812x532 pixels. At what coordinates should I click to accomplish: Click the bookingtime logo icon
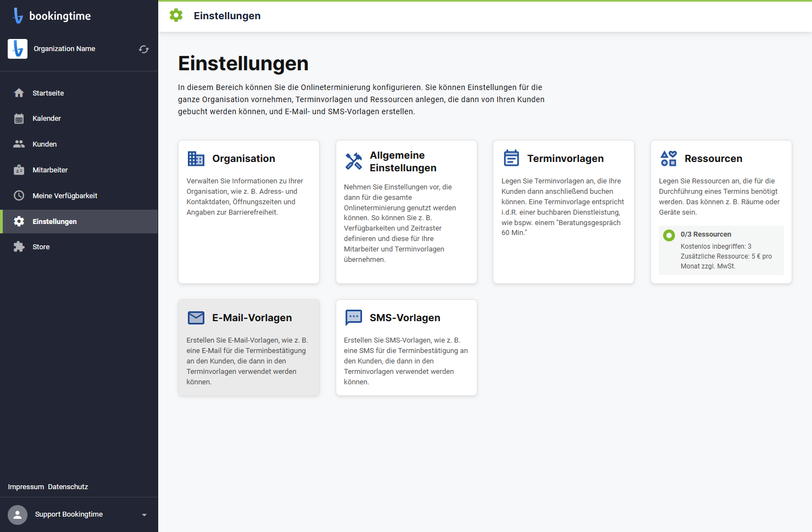click(18, 16)
